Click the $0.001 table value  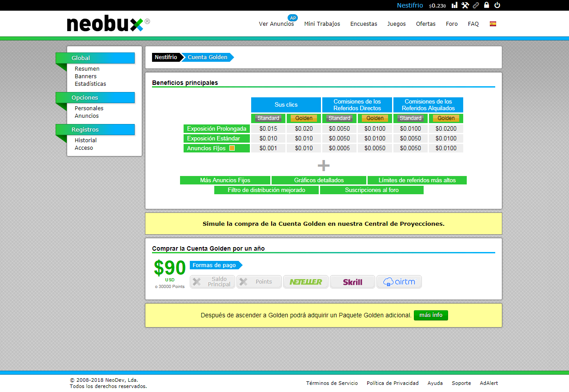(268, 148)
